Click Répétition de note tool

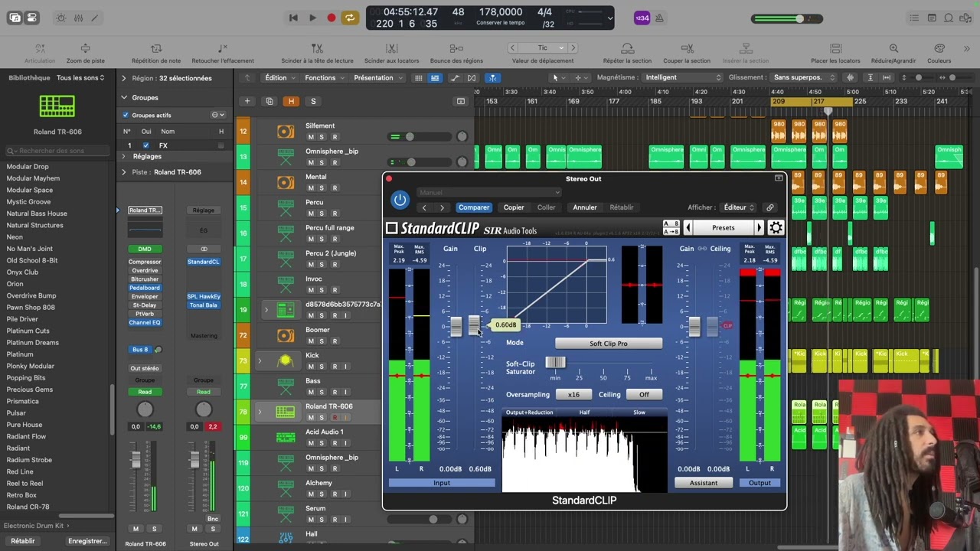tap(156, 53)
